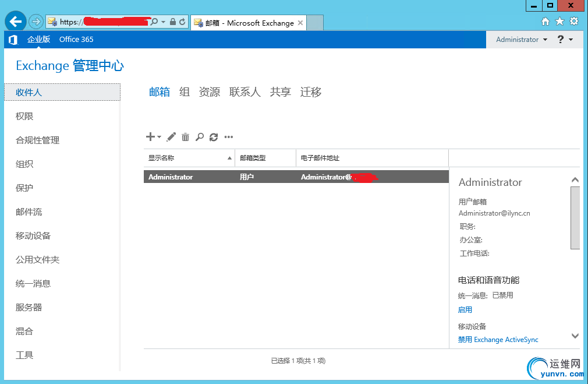Open 保护 in left navigation
Image resolution: width=588 pixels, height=384 pixels.
click(24, 188)
